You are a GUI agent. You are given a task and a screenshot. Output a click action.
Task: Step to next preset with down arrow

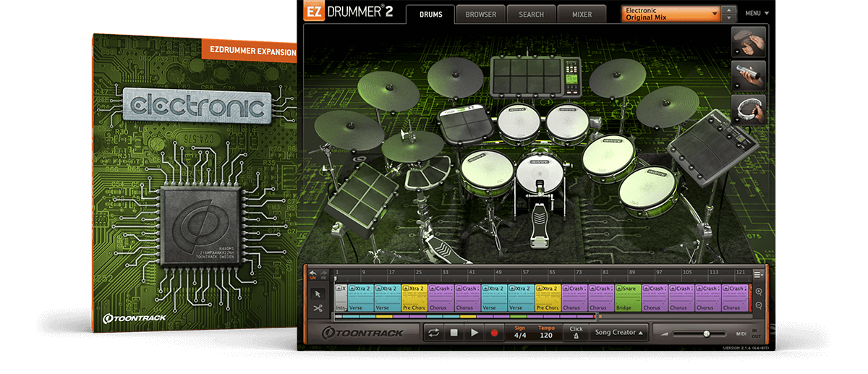tap(729, 18)
